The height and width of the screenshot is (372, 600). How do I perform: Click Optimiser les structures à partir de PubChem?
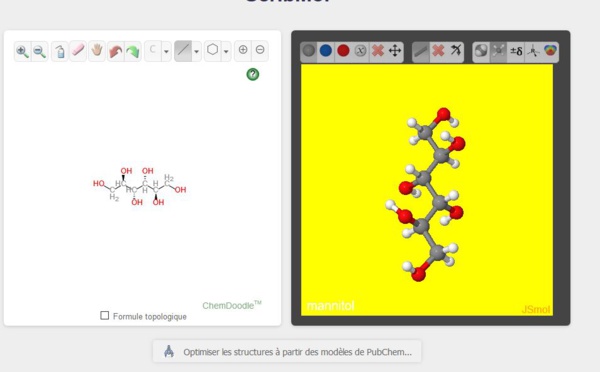tap(287, 351)
